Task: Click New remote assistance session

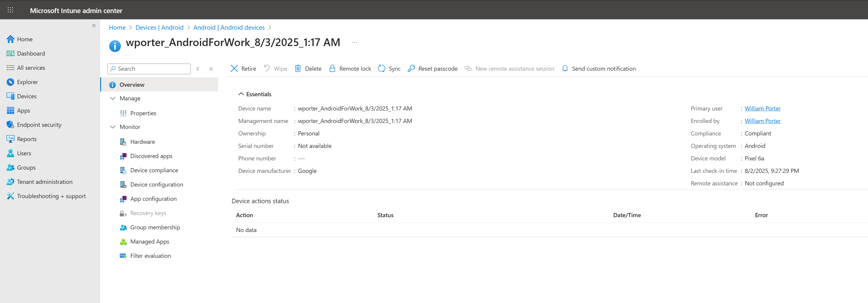Action: click(509, 68)
